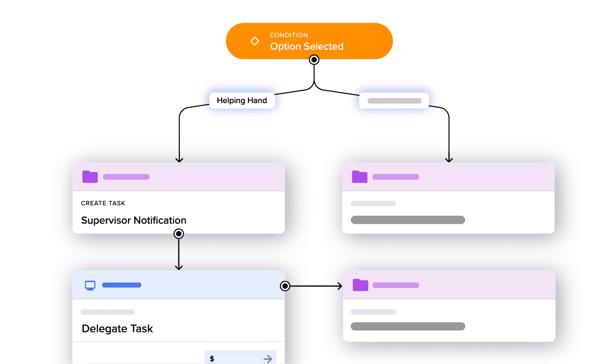This screenshot has height=364, width=601.
Task: Open the Delegate Task card
Action: (179, 316)
